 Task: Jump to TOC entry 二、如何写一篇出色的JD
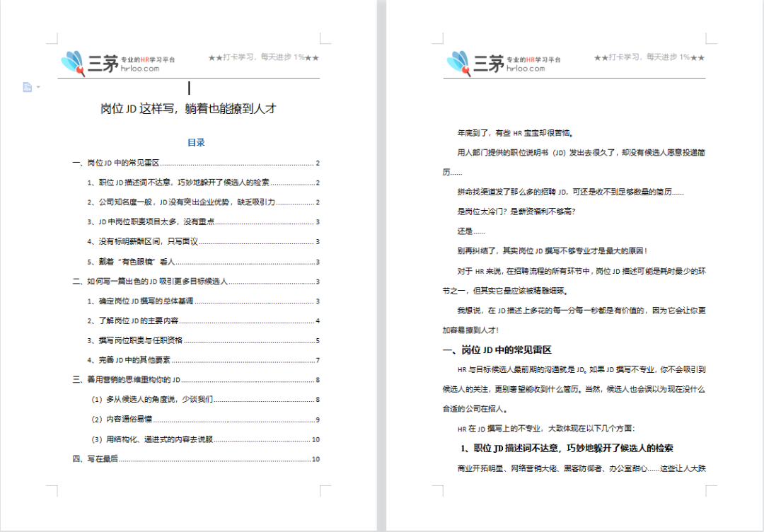196,282
